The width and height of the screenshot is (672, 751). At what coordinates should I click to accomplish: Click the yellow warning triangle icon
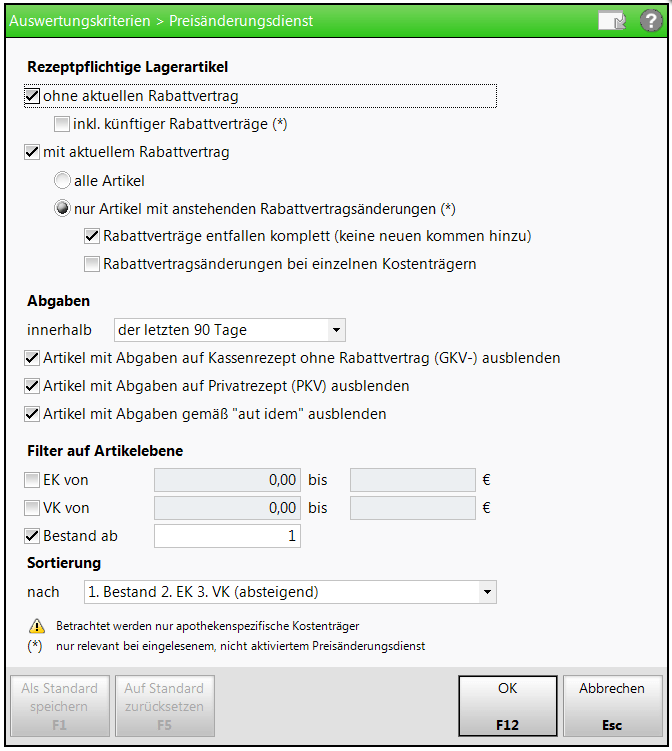pos(37,626)
